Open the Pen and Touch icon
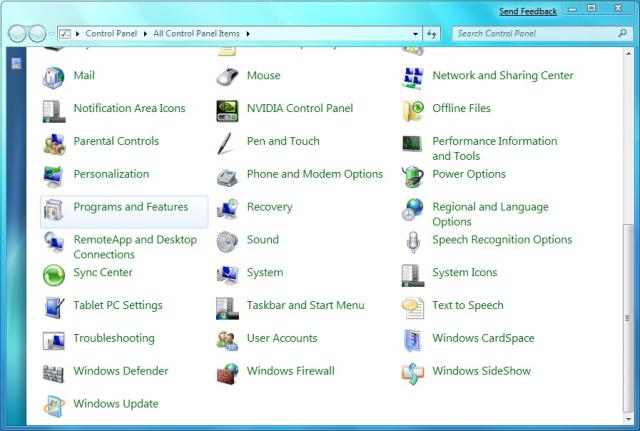Image resolution: width=640 pixels, height=431 pixels. click(225, 143)
